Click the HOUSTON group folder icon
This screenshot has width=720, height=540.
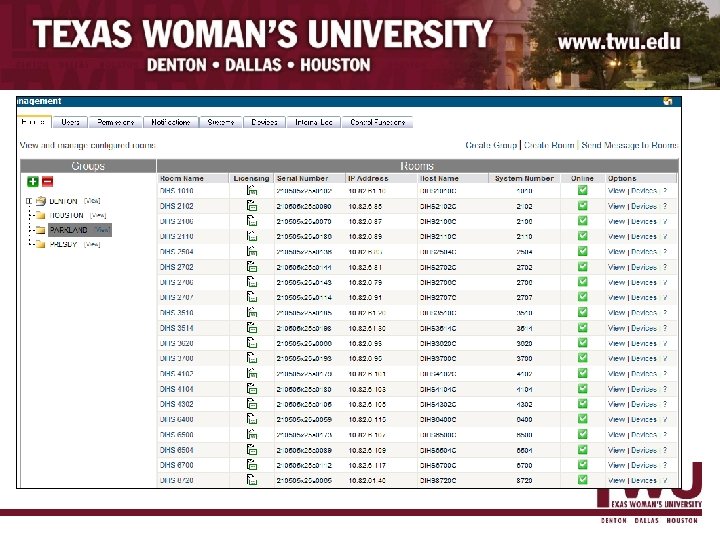coord(41,215)
